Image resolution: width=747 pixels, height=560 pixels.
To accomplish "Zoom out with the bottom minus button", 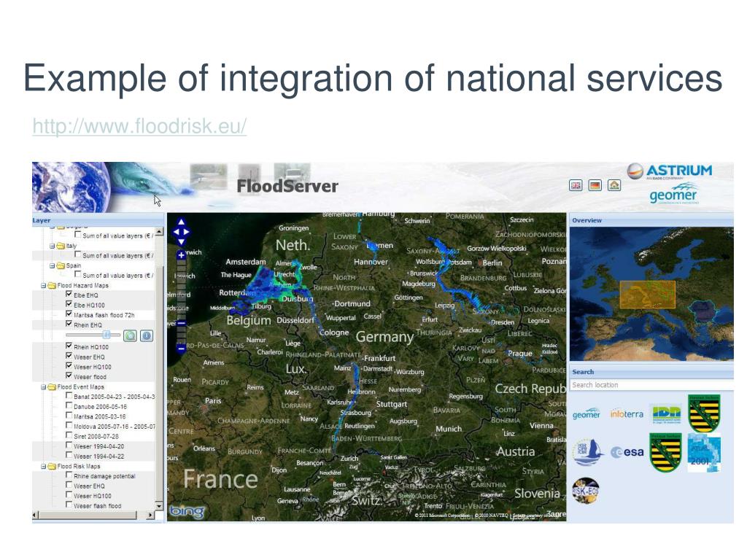I will pos(182,349).
